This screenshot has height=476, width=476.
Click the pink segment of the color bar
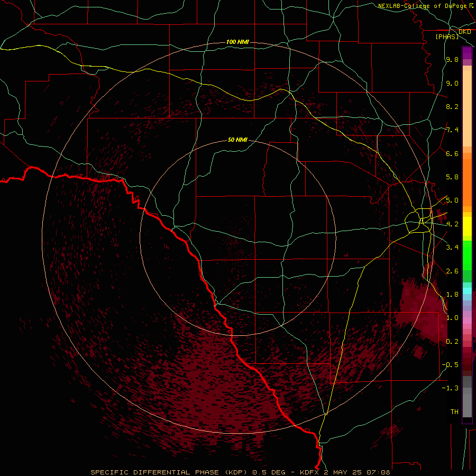tap(467, 321)
